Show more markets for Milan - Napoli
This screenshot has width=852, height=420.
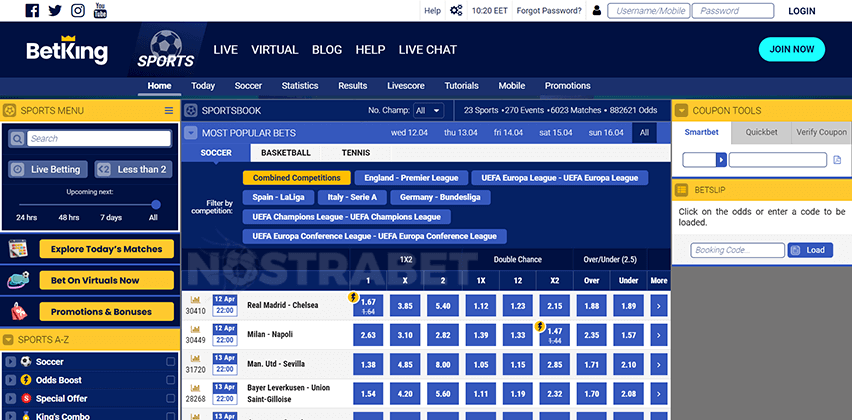coord(659,335)
